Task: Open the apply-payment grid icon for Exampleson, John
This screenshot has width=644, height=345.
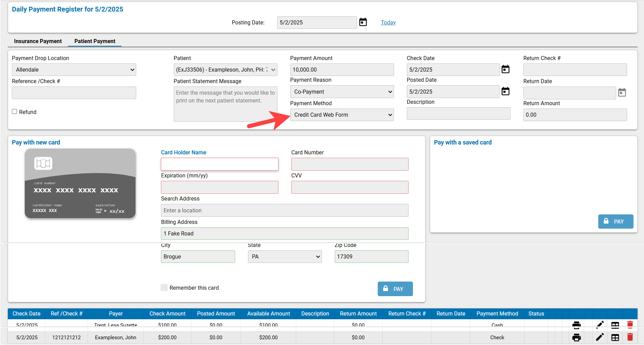Action: coord(615,338)
